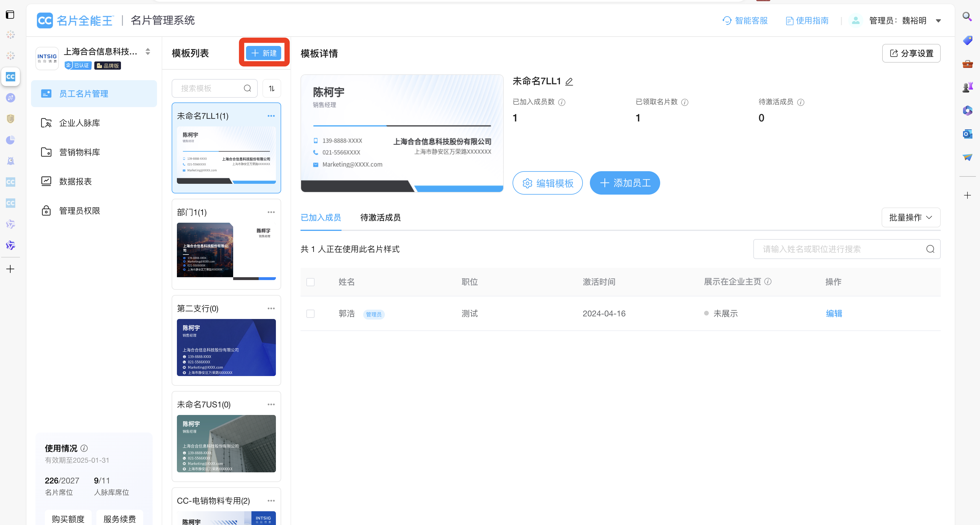The width and height of the screenshot is (980, 525).
Task: Click the administrator avatar icon in header
Action: tap(856, 20)
